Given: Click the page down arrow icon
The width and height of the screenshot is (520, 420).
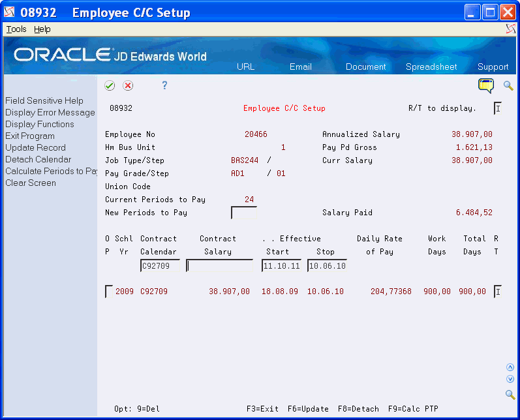Looking at the screenshot, I should pos(510,379).
